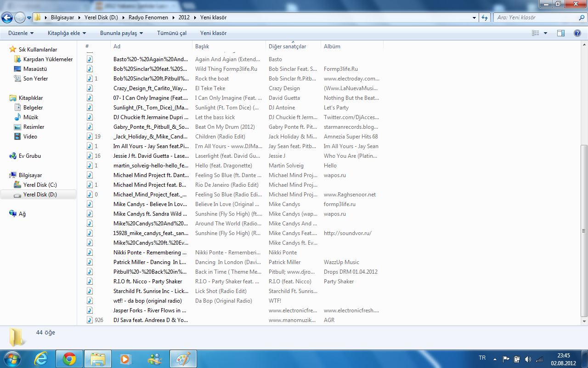This screenshot has width=588, height=368.
Task: Click the refresh button beside address bar
Action: 485,17
